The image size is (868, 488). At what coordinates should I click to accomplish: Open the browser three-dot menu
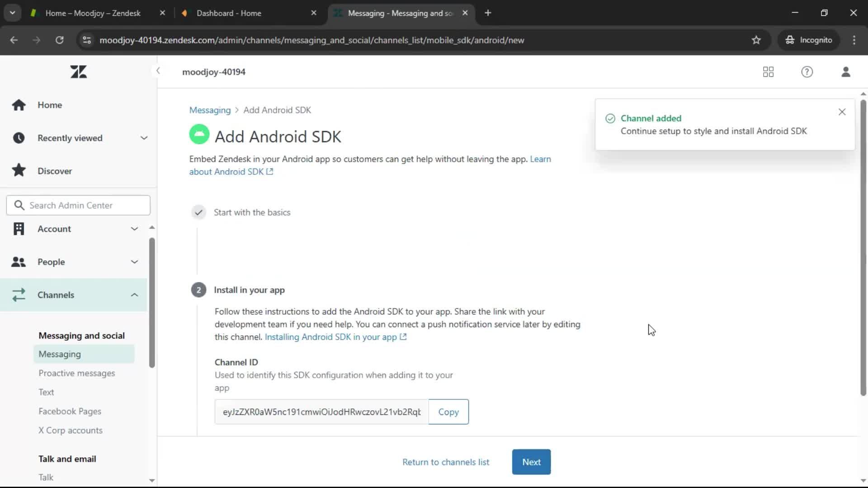click(x=854, y=40)
